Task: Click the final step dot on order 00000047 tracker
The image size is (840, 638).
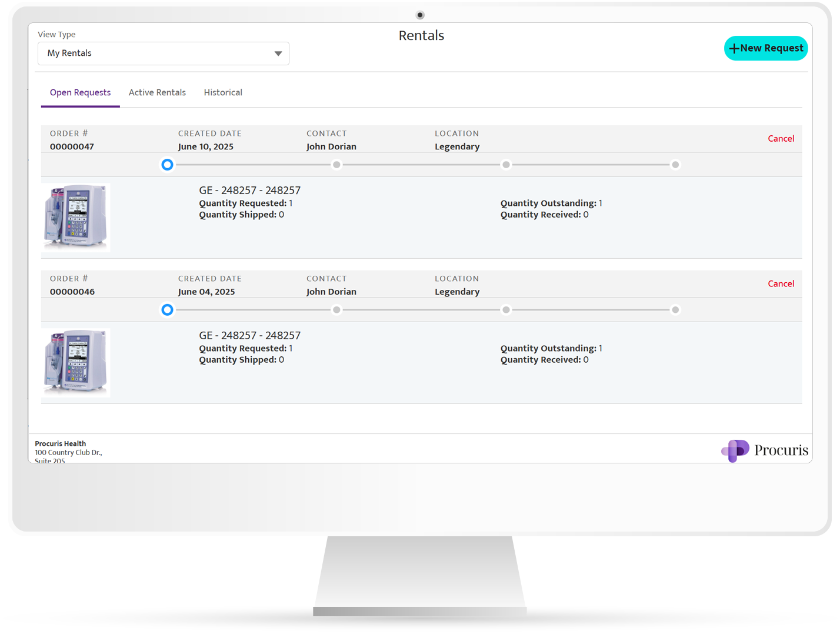Action: click(675, 165)
